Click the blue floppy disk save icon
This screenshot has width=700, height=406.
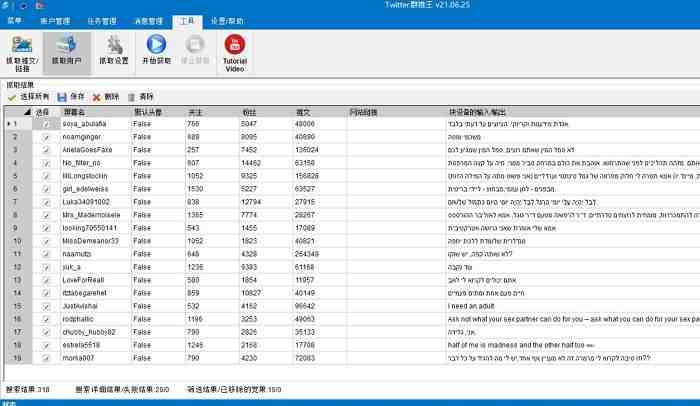click(62, 97)
